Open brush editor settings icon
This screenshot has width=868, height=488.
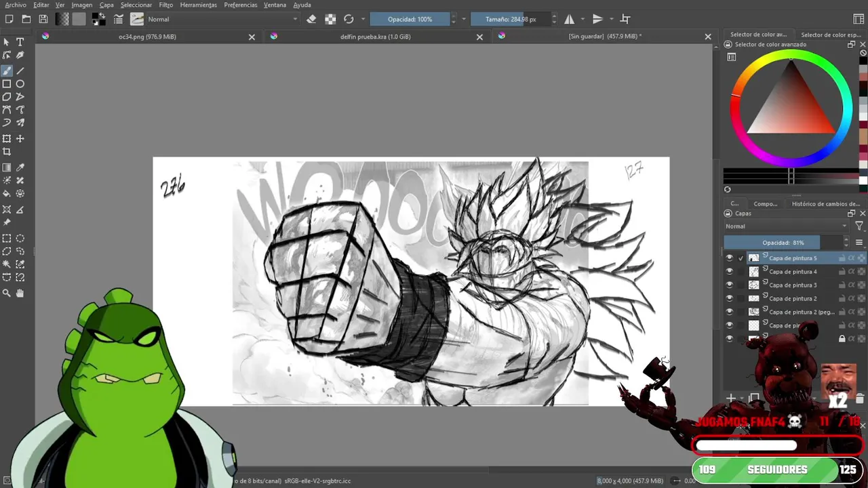click(119, 19)
